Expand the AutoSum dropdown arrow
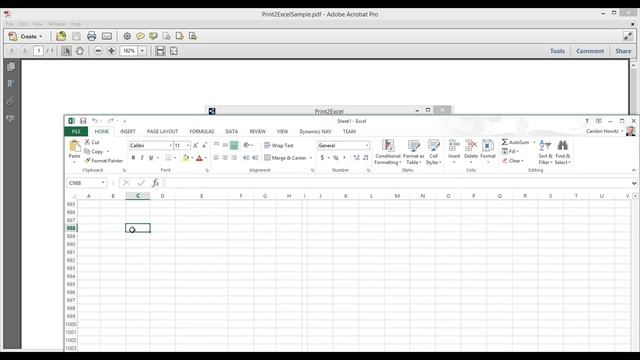This screenshot has height=360, width=640. pyautogui.click(x=534, y=142)
